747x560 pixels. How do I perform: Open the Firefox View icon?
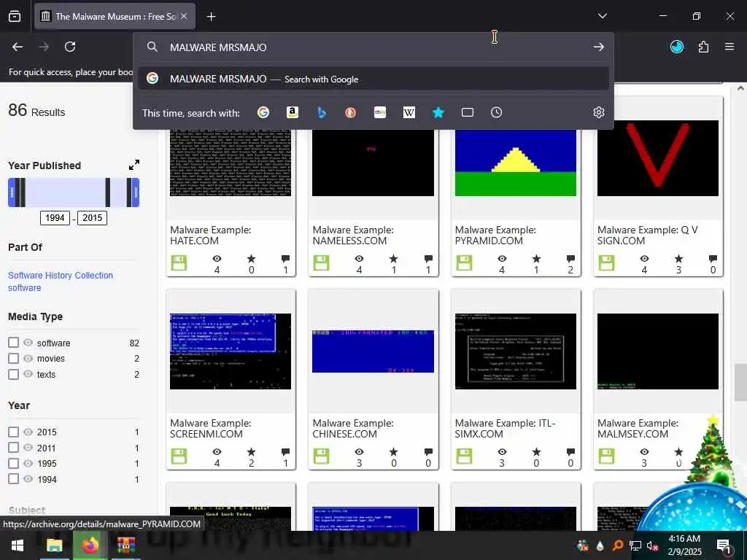pos(15,16)
